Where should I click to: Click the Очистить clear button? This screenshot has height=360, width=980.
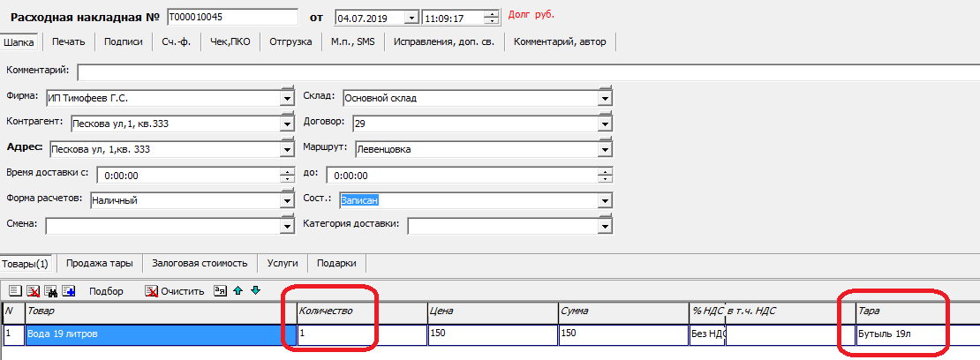point(175,290)
